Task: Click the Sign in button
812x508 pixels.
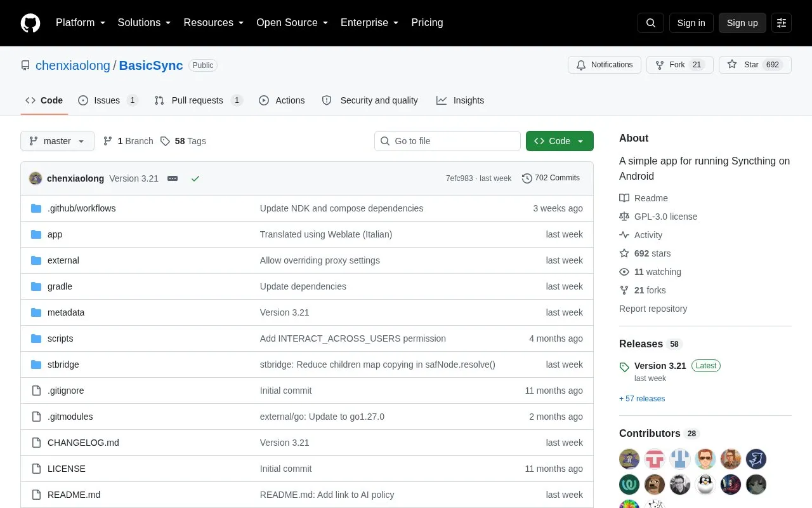Action: coord(691,23)
